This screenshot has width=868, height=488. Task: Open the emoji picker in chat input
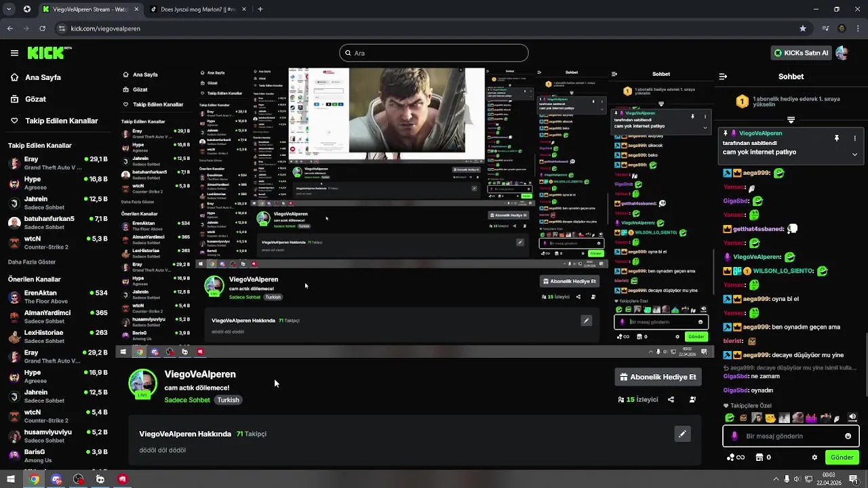tap(848, 436)
